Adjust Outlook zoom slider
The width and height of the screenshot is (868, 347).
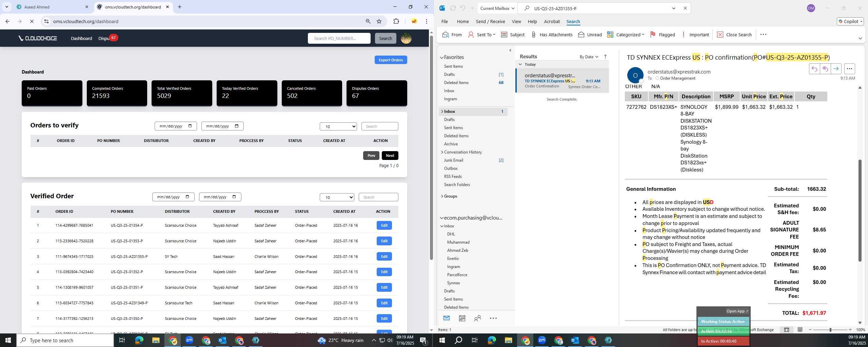(830, 330)
